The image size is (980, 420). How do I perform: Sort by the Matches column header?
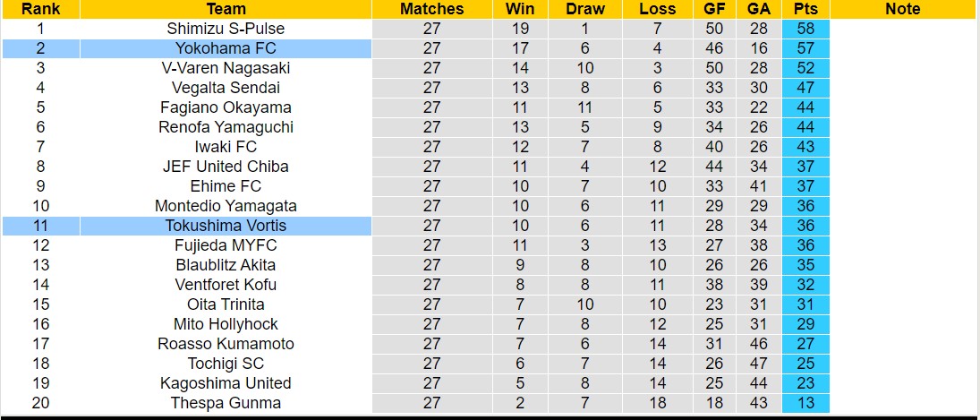[431, 9]
